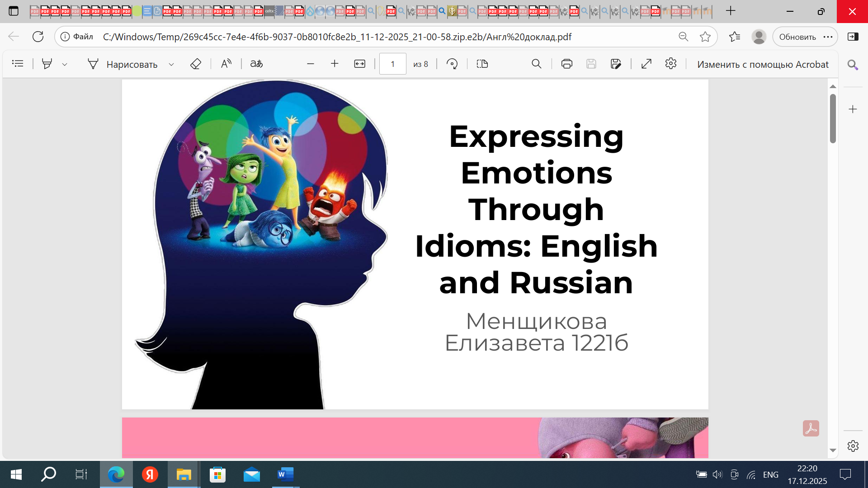
Task: Click Изменить с помощью Acrobat
Action: 763,64
